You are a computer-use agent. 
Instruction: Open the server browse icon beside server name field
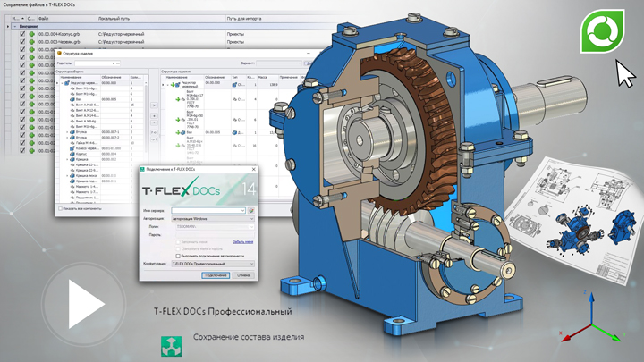point(251,211)
